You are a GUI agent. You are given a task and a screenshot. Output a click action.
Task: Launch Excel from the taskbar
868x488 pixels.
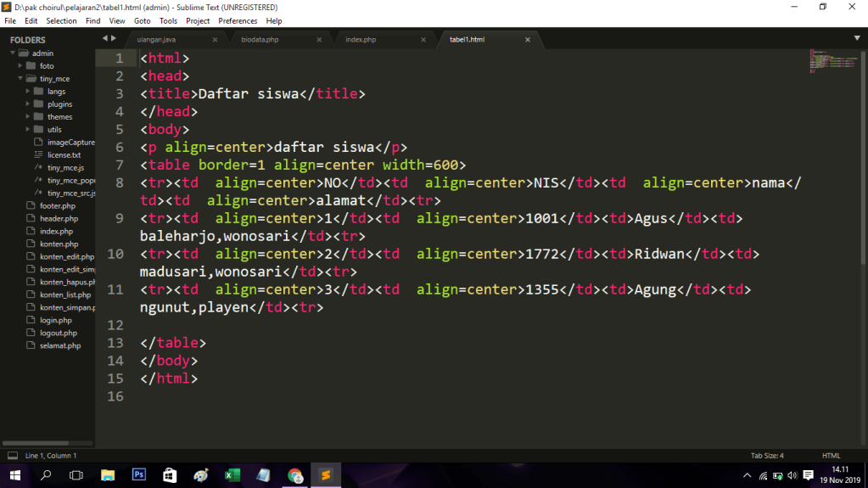pos(231,475)
